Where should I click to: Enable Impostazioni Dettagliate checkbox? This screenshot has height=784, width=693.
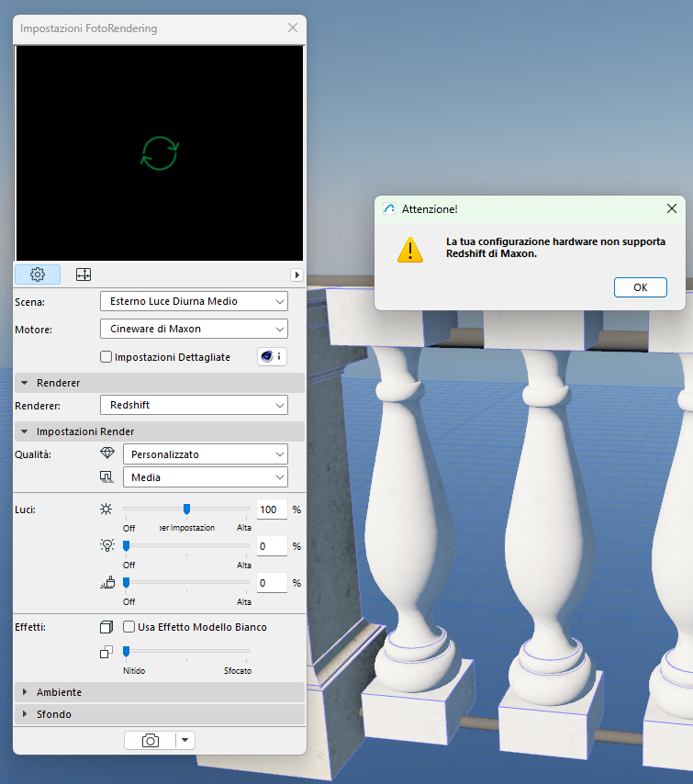pyautogui.click(x=106, y=357)
